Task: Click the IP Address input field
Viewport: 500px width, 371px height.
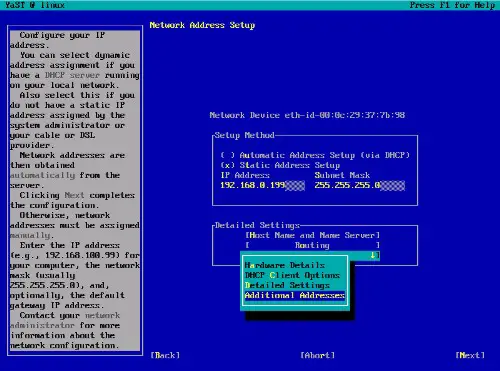Action: click(x=262, y=185)
